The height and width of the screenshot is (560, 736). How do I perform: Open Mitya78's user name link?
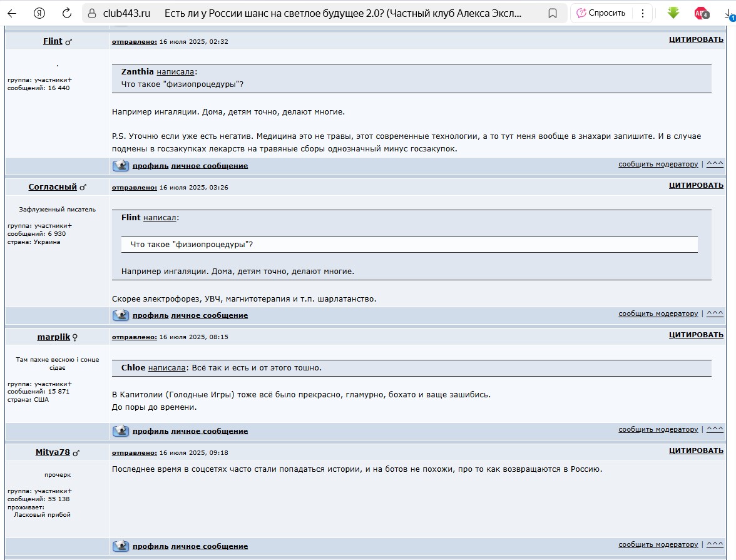(x=53, y=452)
